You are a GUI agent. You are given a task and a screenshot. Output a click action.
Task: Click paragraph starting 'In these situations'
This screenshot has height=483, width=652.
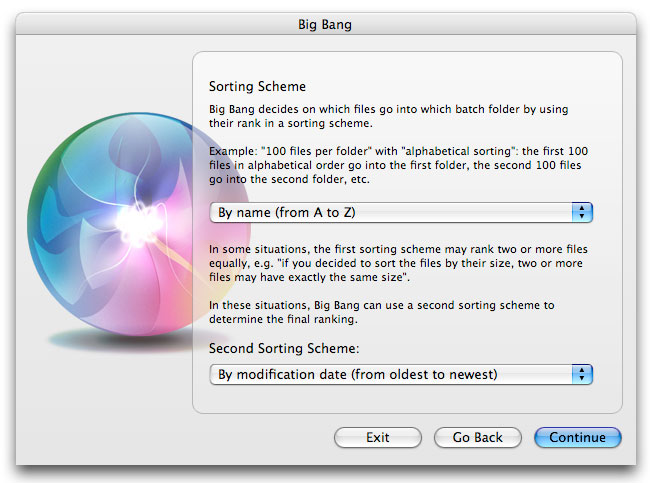380,312
